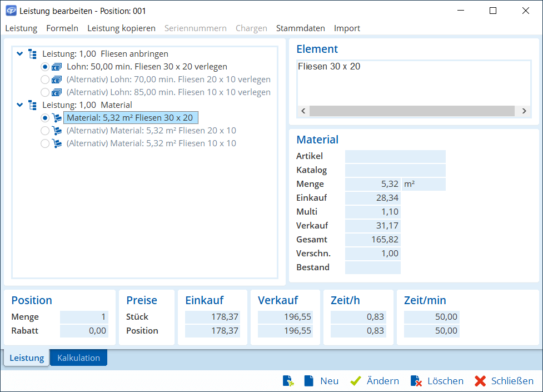Click the red X Schließen icon
Viewport: 543px width, 392px height.
tap(480, 381)
